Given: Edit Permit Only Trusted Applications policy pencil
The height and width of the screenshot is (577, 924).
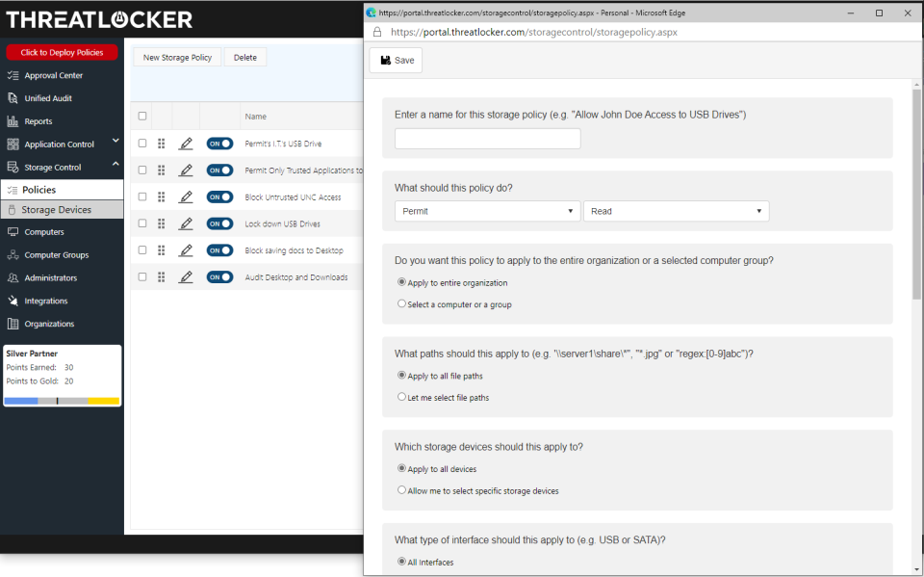Looking at the screenshot, I should tap(186, 170).
